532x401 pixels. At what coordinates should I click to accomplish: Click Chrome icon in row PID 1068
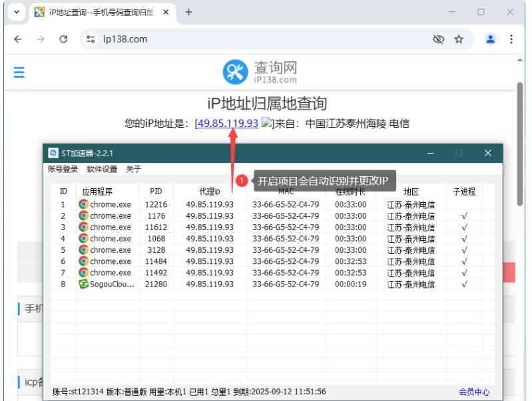pos(83,238)
